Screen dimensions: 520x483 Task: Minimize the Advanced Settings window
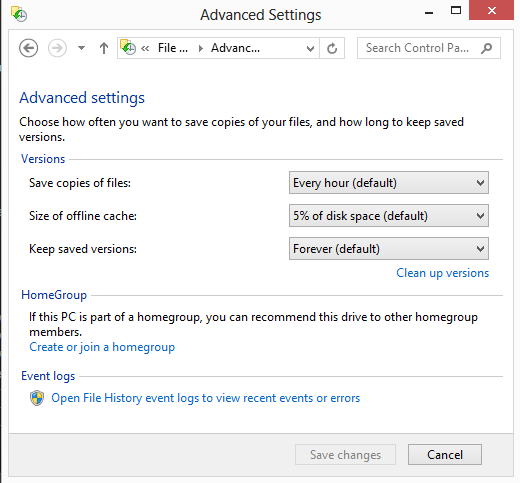click(x=429, y=13)
